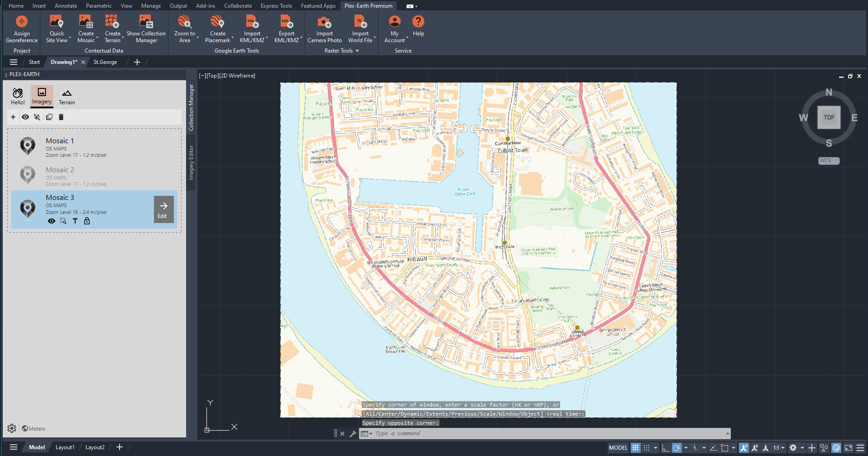Switch to Layout1 tab
868x456 pixels.
[65, 447]
